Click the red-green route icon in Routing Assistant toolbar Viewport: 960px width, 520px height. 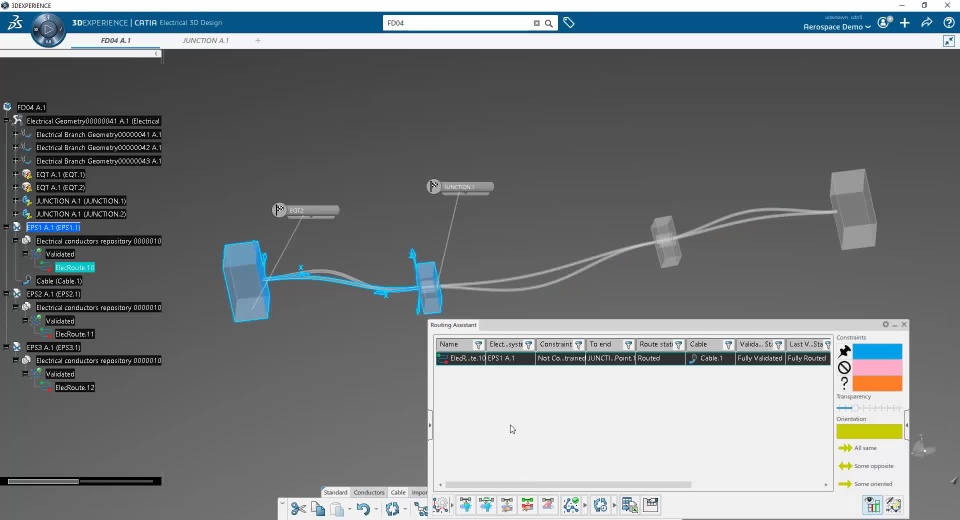pyautogui.click(x=527, y=505)
